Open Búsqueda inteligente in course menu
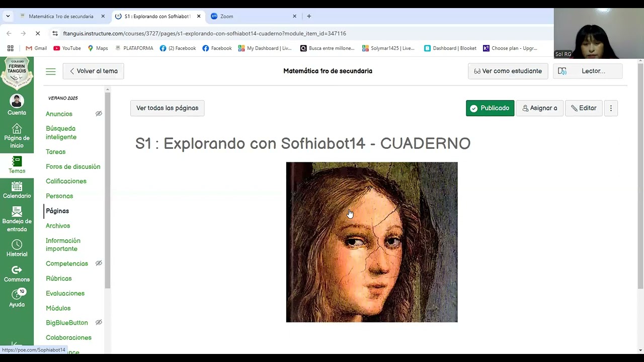The image size is (644, 362). (61, 133)
